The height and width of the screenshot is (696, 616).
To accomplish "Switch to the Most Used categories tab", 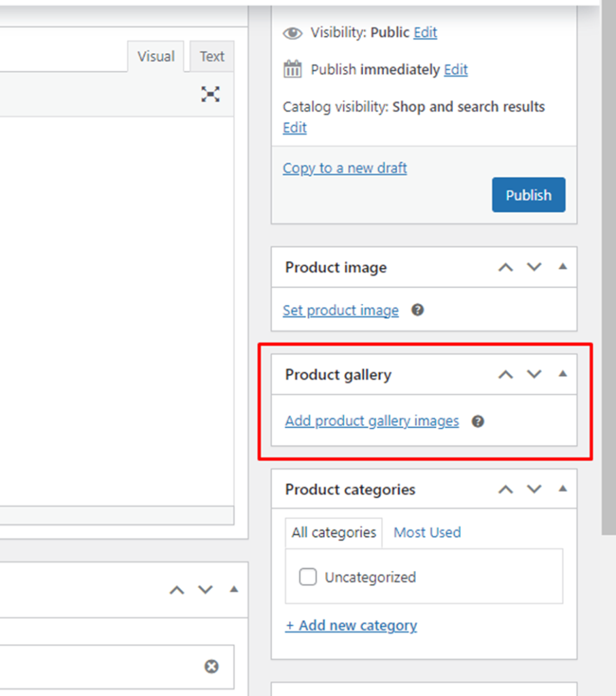I will [x=427, y=532].
